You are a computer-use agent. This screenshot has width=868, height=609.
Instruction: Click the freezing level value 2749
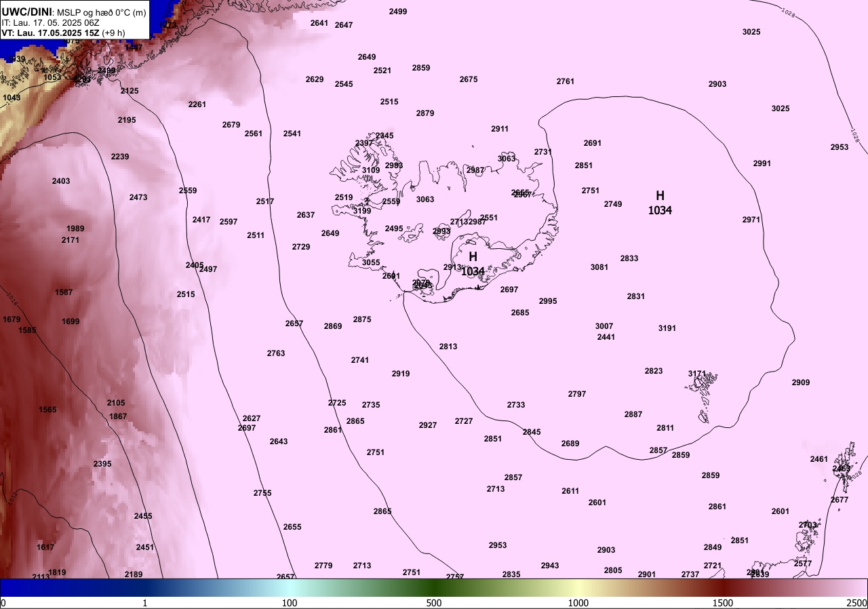[x=613, y=204]
